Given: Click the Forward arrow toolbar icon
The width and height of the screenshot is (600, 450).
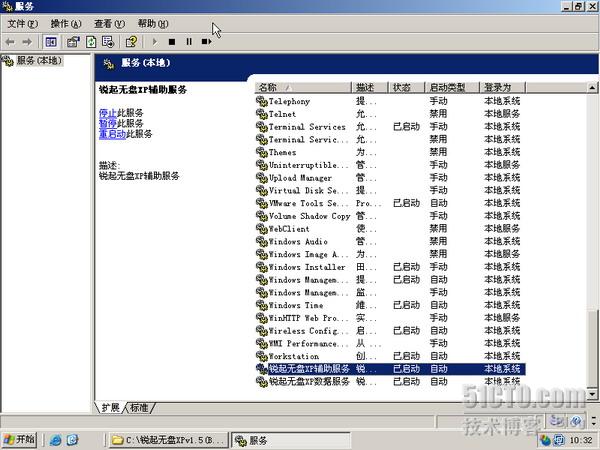Looking at the screenshot, I should coord(27,42).
